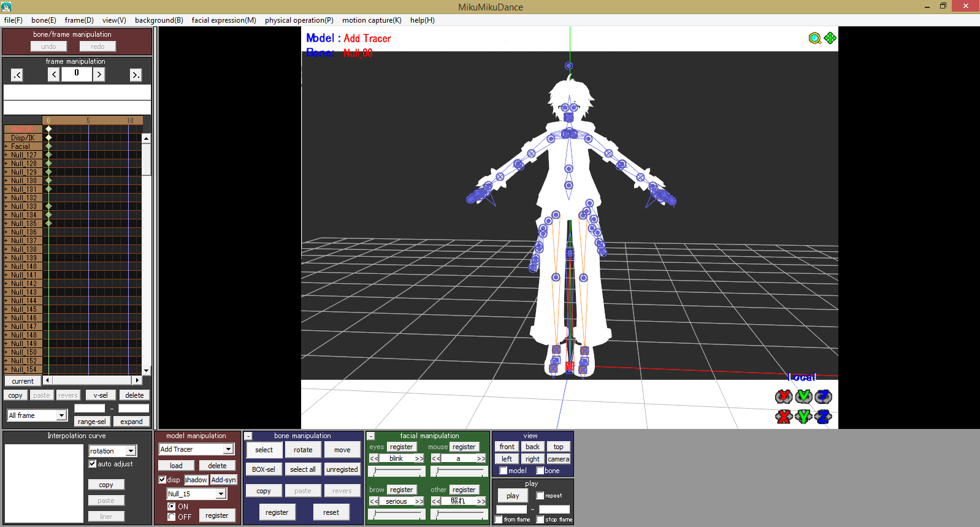Viewport: 980px width, 527px height.
Task: Disable the auto adjust checkbox
Action: [x=93, y=464]
